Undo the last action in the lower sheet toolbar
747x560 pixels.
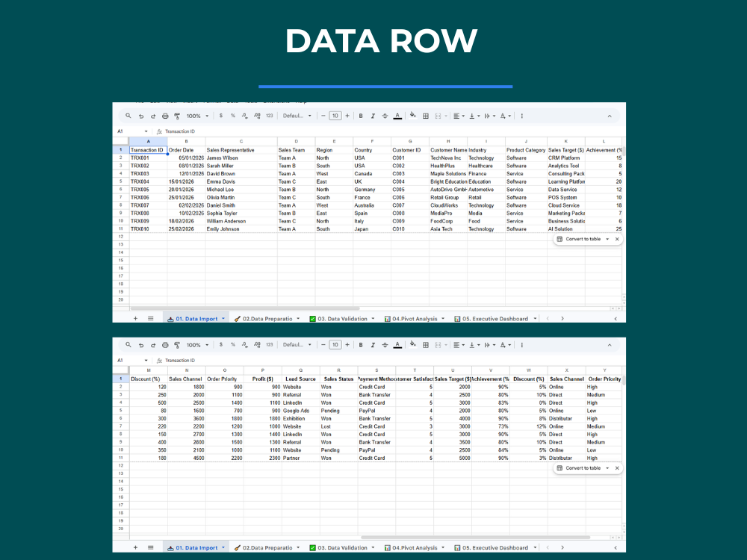(x=141, y=345)
